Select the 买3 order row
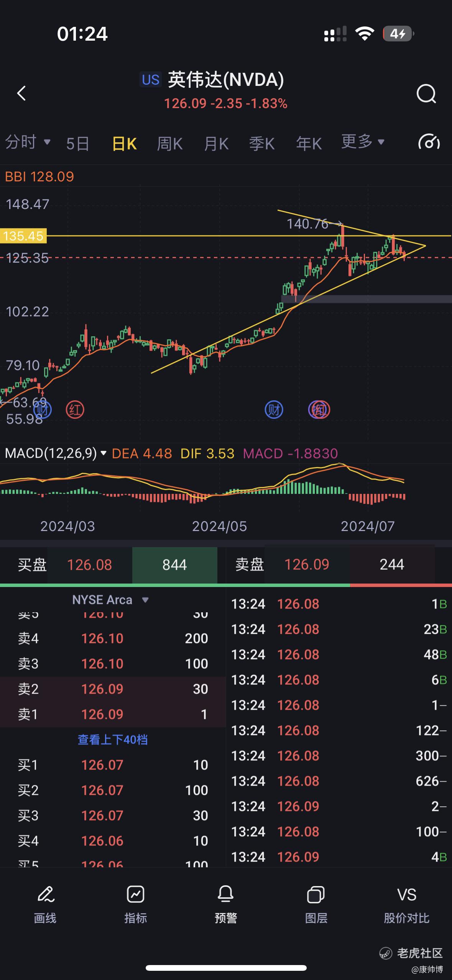This screenshot has height=980, width=452. coord(113,816)
